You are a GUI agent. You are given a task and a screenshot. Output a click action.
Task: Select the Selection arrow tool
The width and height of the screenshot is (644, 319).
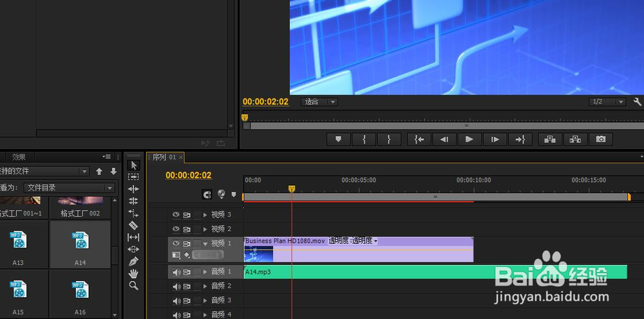tap(133, 165)
